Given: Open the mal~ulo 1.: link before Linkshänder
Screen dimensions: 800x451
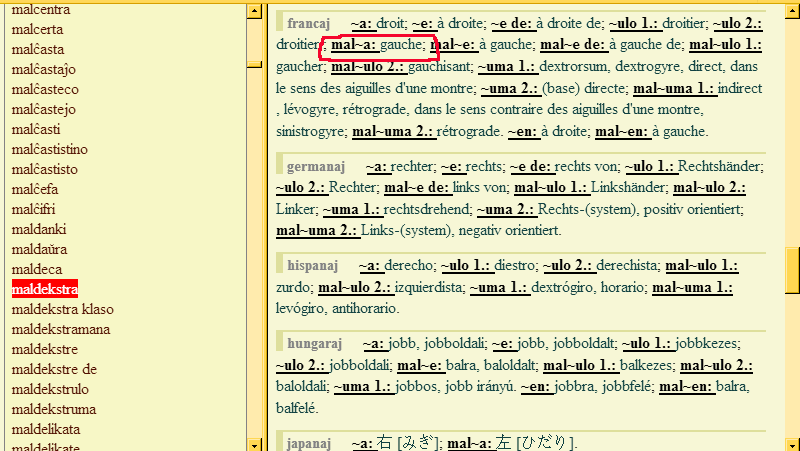Looking at the screenshot, I should pyautogui.click(x=551, y=188).
